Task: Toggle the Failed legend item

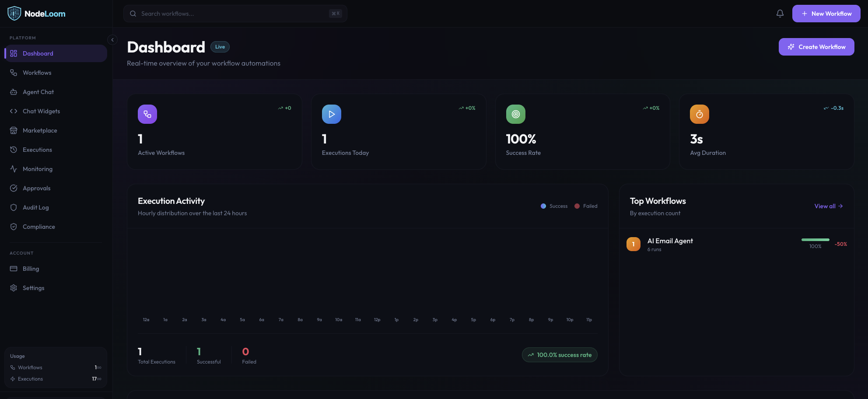Action: click(586, 206)
